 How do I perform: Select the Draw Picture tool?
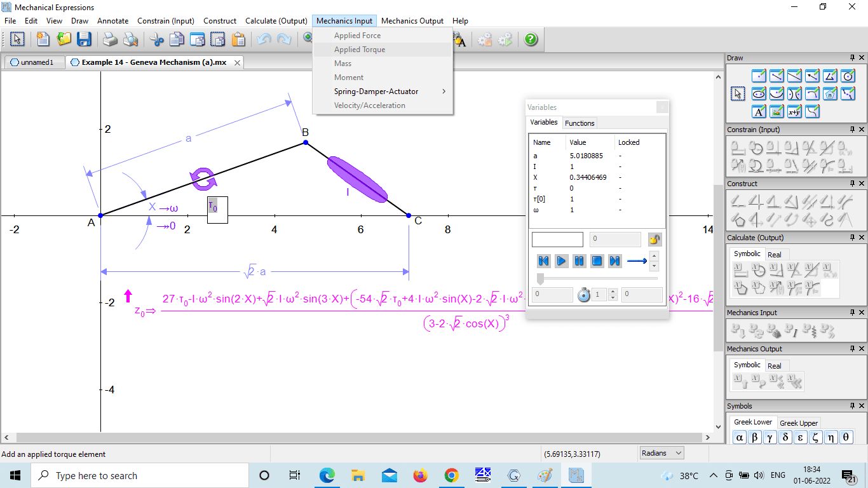pos(776,112)
